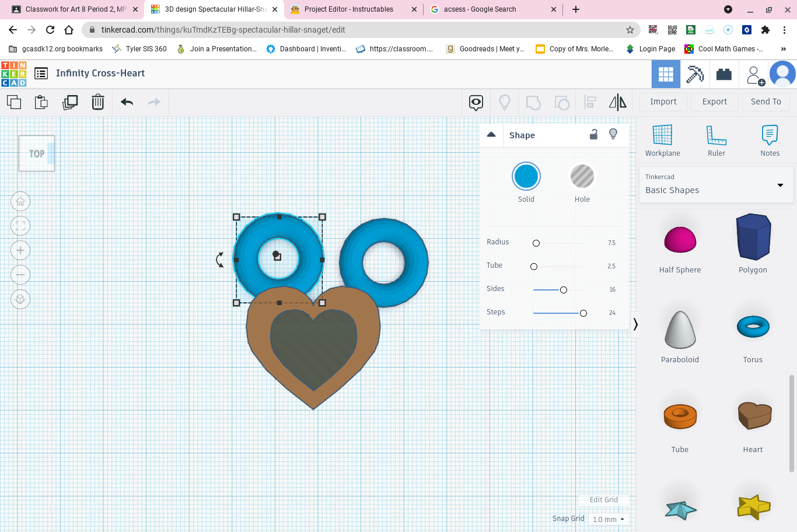Adjust the Sides slider
The width and height of the screenshot is (797, 532).
coord(563,289)
